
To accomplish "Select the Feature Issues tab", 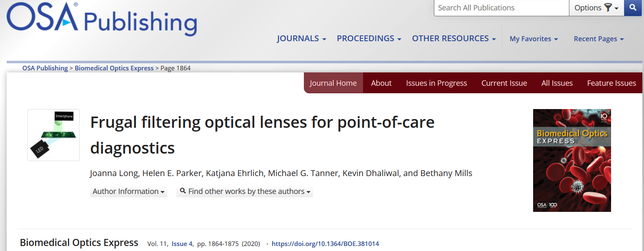I will [611, 83].
